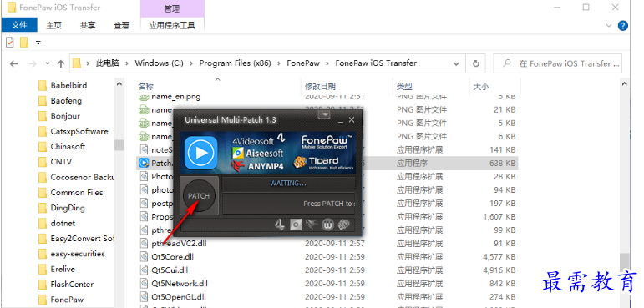The height and width of the screenshot is (308, 644).
Task: Open the 应用程序工具 tab
Action: tap(172, 25)
